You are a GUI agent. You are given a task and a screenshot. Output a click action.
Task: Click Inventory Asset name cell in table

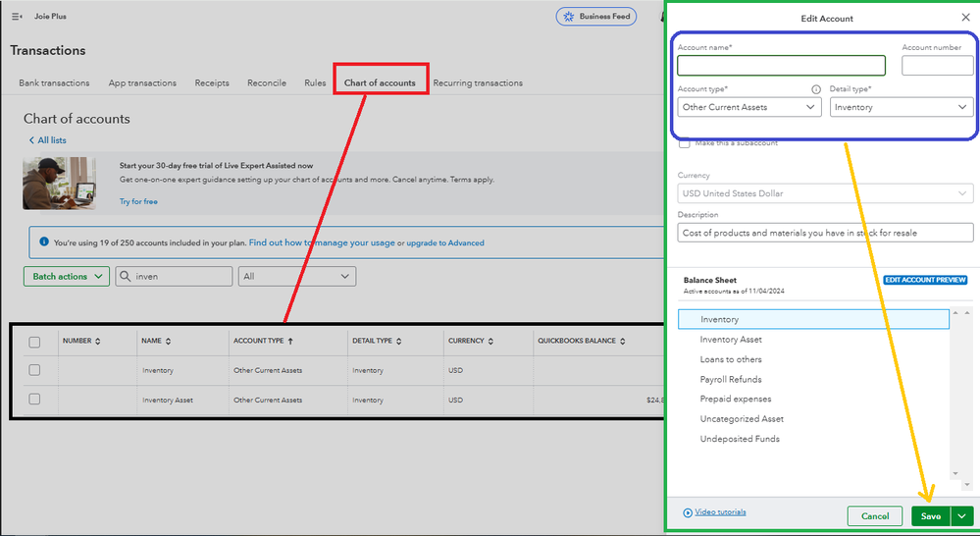tap(168, 401)
